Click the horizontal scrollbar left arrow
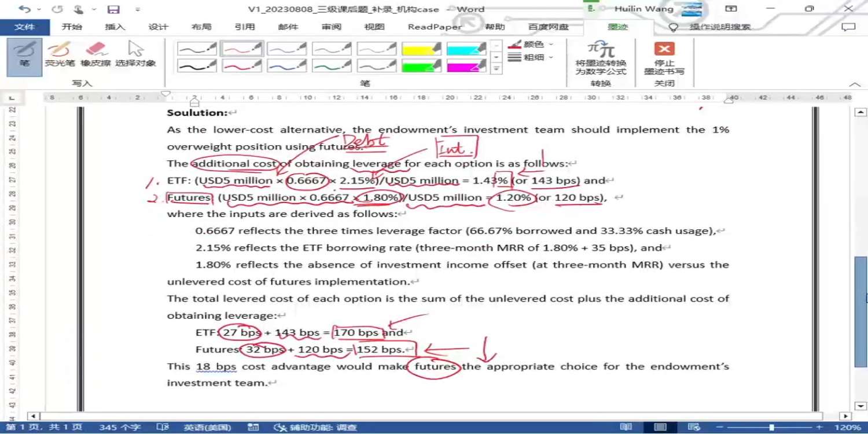 (x=33, y=416)
